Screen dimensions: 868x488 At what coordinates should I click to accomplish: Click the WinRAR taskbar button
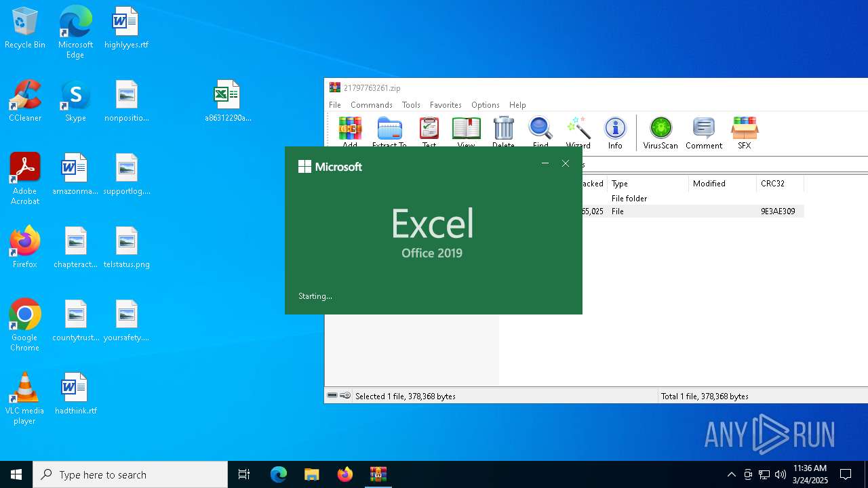click(378, 474)
